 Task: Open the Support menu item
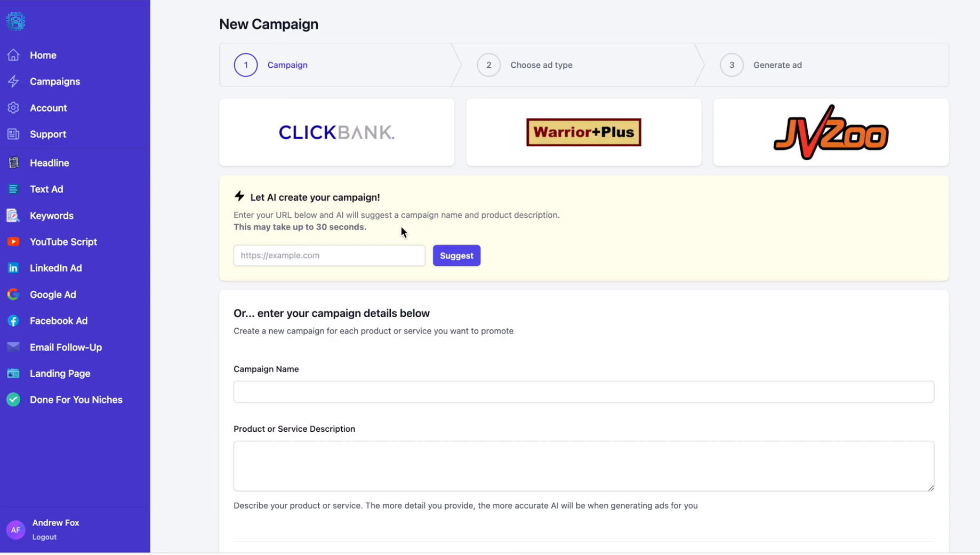tap(47, 134)
